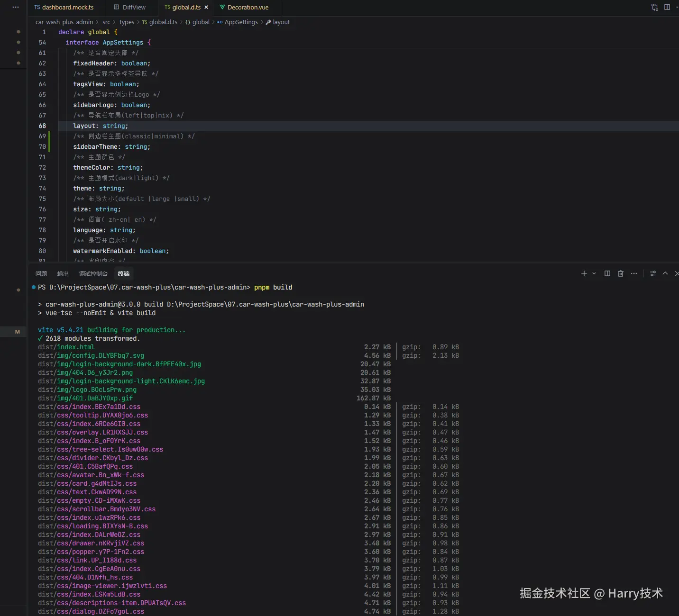This screenshot has width=679, height=616.
Task: Click the M modified marker in sidebar
Action: click(18, 332)
